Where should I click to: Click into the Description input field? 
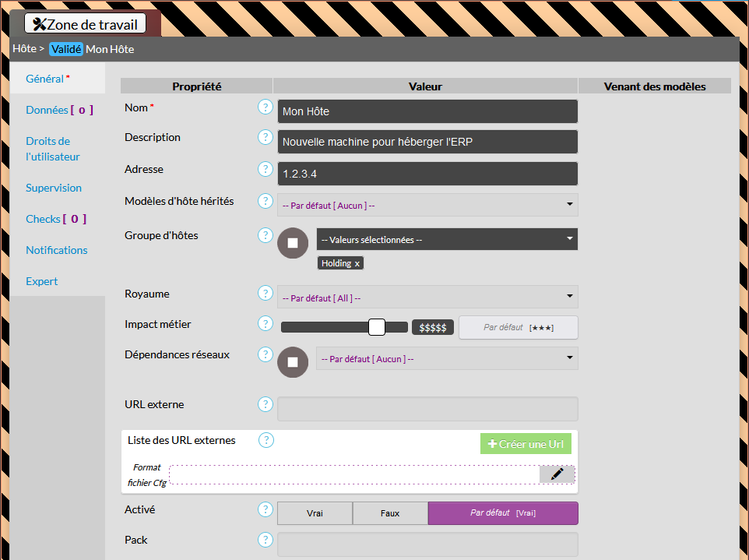(x=427, y=142)
